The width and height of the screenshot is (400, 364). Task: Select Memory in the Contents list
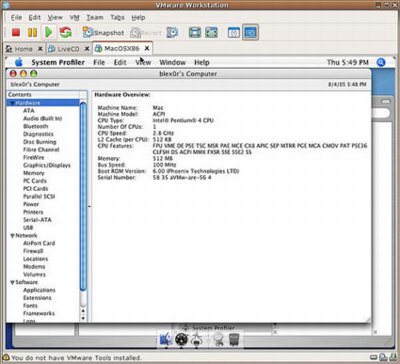34,173
